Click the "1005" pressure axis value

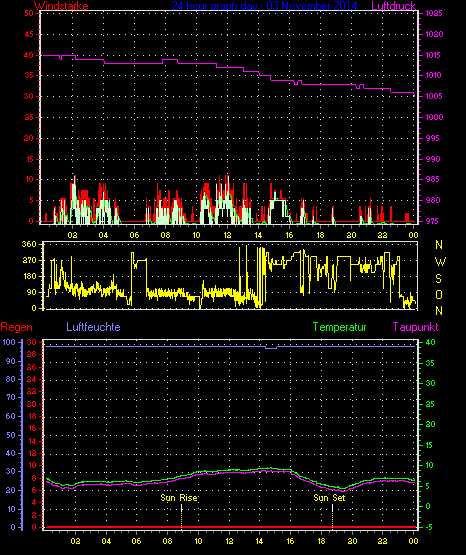pos(434,96)
